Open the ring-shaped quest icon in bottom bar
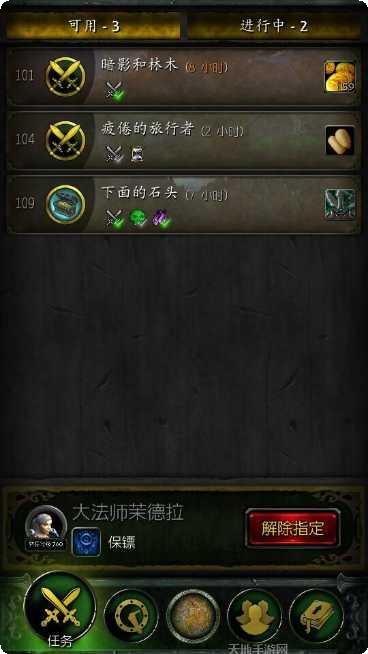Screen dimensions: 368x654 (x=131, y=616)
